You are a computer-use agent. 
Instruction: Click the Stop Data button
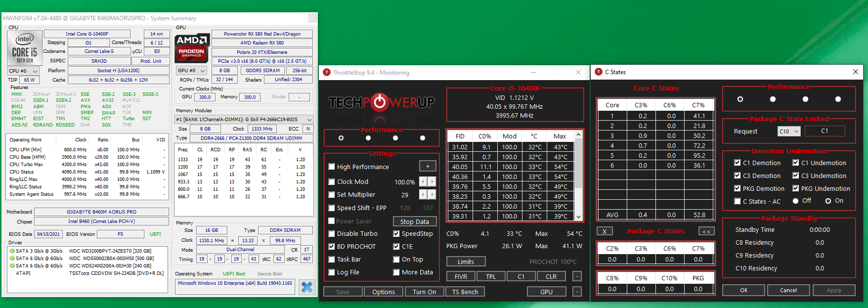415,221
